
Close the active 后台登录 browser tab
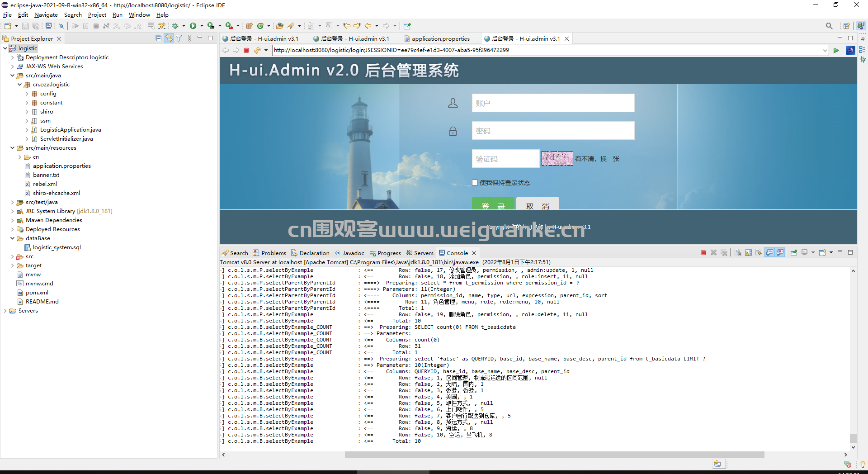pos(566,39)
